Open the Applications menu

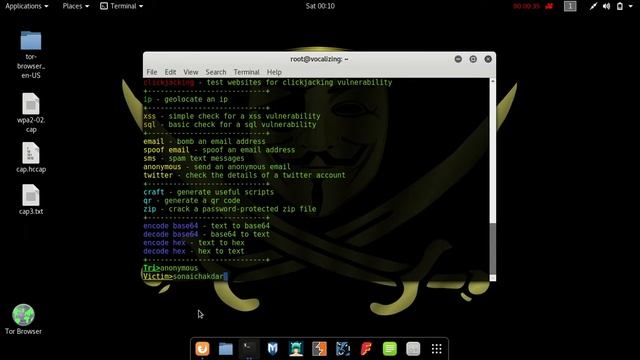(x=27, y=6)
